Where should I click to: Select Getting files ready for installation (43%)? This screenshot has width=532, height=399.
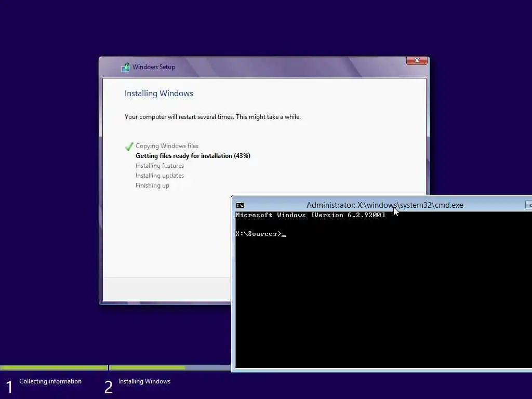[x=193, y=156]
